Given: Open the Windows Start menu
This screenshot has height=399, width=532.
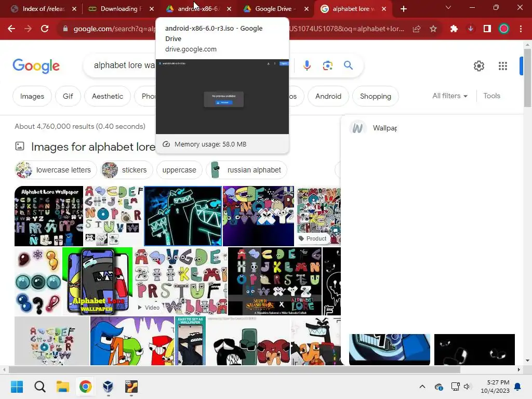Looking at the screenshot, I should pyautogui.click(x=17, y=387).
